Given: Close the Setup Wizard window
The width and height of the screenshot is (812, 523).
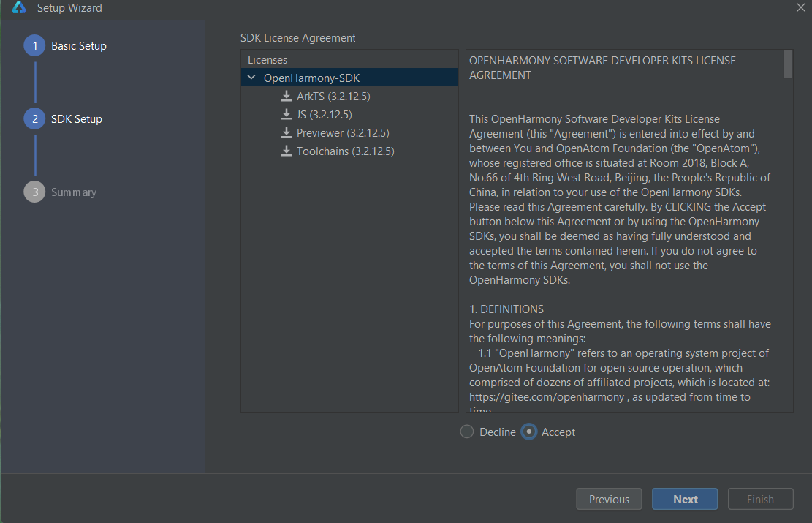Looking at the screenshot, I should pyautogui.click(x=800, y=7).
